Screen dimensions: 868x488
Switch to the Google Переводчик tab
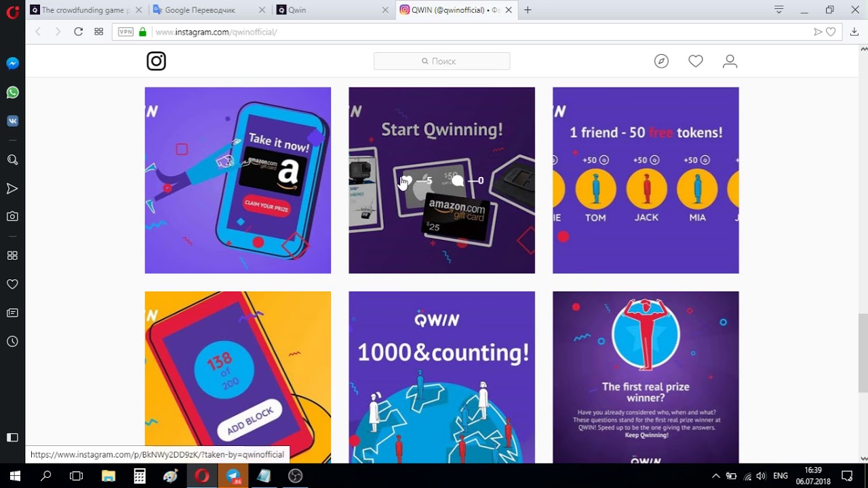[x=210, y=10]
